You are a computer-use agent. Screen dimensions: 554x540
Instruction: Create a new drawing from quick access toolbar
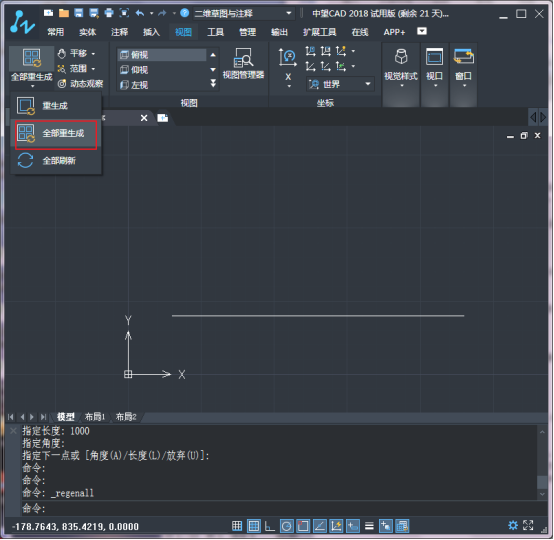(x=48, y=13)
